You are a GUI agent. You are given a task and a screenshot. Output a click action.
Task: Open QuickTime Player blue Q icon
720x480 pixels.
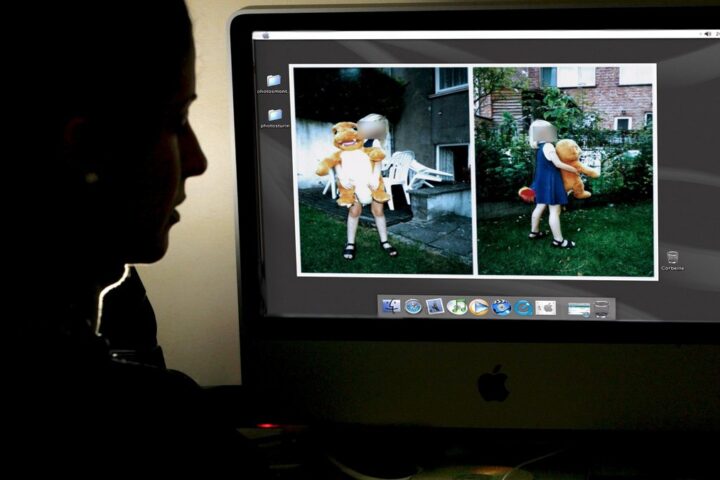[523, 307]
